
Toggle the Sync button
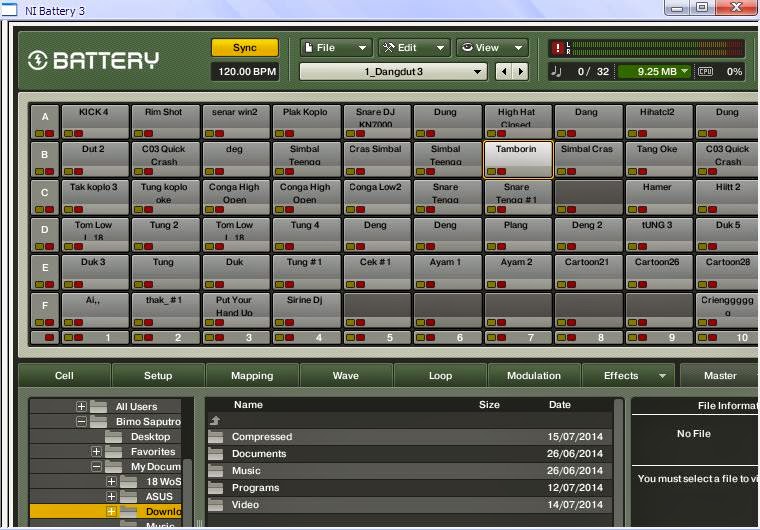click(x=245, y=48)
